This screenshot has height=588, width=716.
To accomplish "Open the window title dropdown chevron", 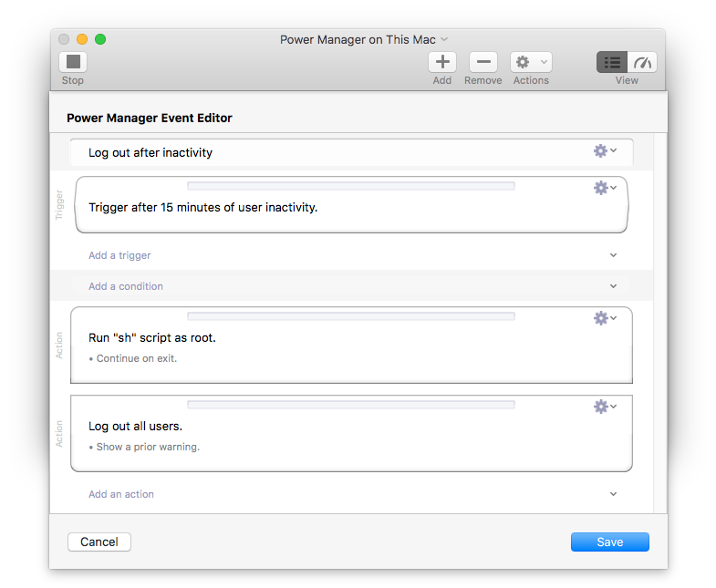I will pos(444,39).
